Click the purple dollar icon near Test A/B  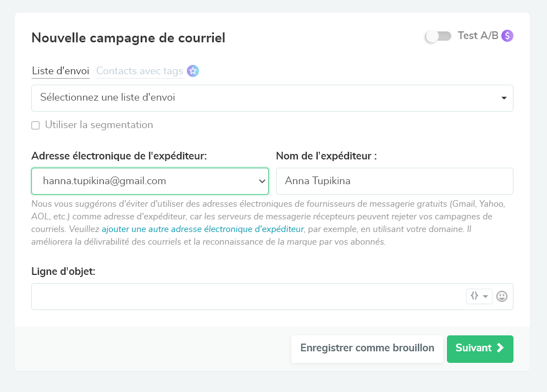507,36
